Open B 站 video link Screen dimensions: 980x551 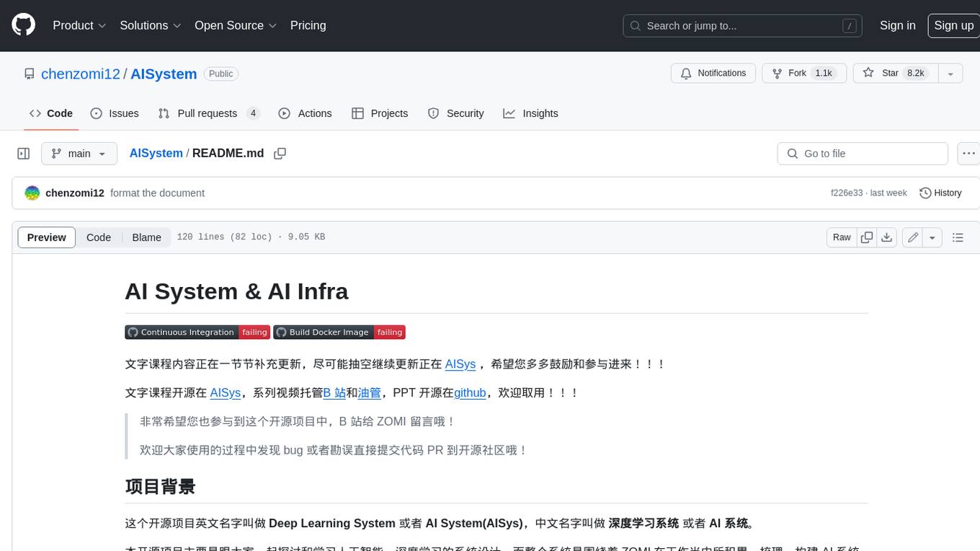coord(334,393)
